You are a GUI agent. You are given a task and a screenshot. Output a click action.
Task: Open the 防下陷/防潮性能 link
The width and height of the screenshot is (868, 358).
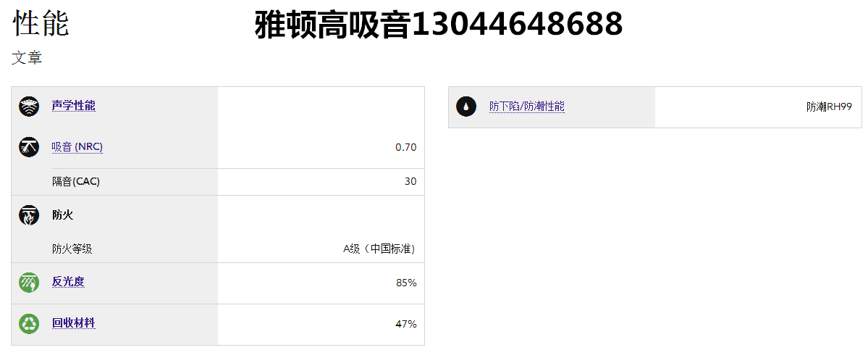(526, 107)
